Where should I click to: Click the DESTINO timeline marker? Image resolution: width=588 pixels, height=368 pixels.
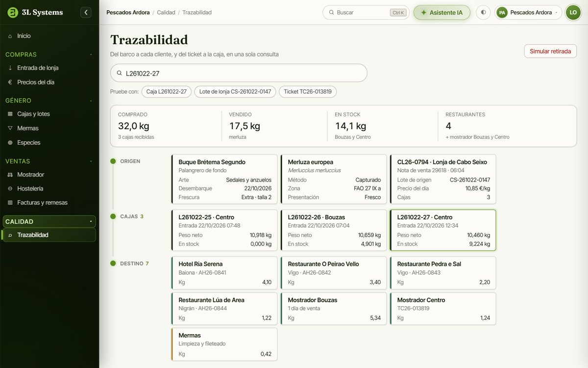click(x=113, y=263)
